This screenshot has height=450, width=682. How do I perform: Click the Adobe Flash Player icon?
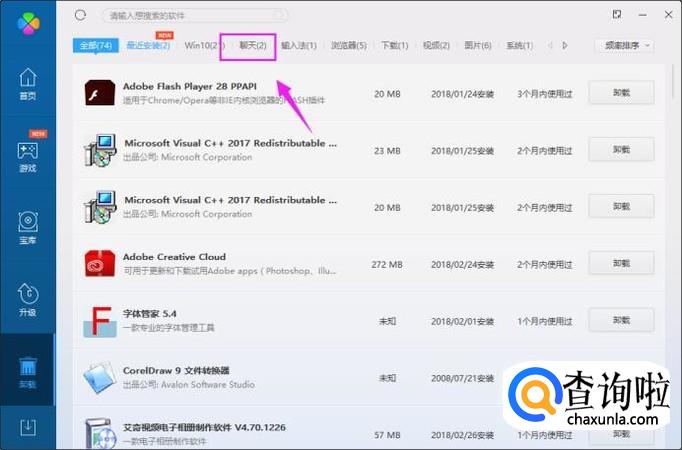tap(100, 93)
